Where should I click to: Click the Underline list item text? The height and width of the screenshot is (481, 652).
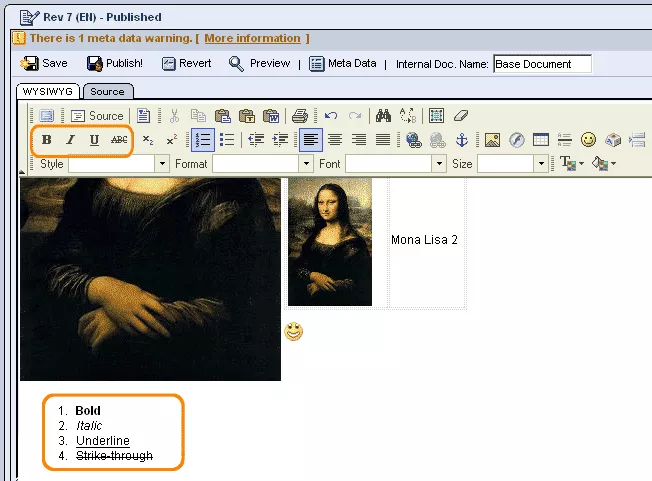(x=103, y=441)
